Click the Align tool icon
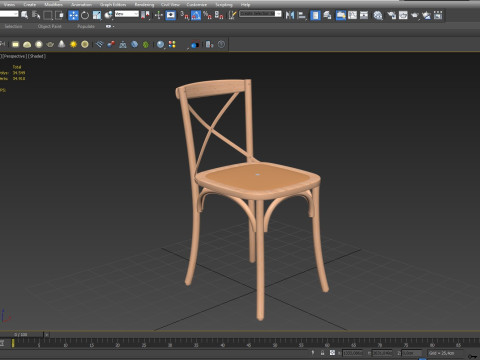 click(302, 15)
